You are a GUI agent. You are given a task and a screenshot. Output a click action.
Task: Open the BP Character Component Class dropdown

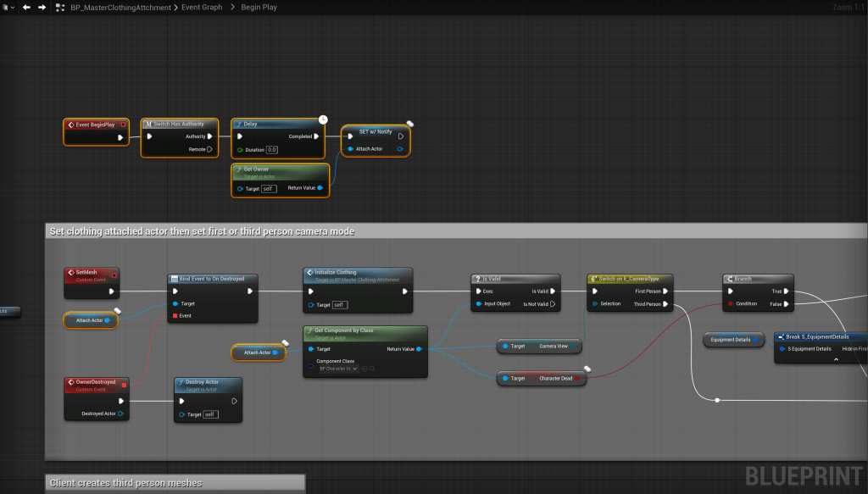337,369
